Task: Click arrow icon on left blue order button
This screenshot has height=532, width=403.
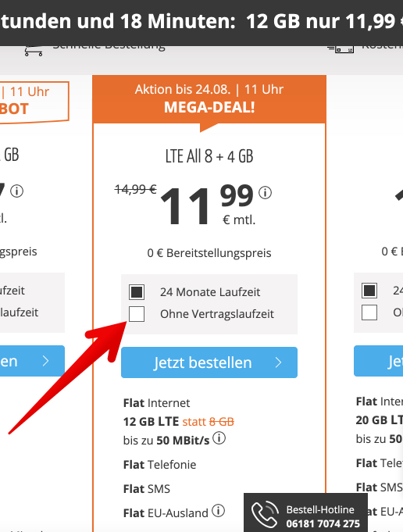Action: tap(45, 361)
